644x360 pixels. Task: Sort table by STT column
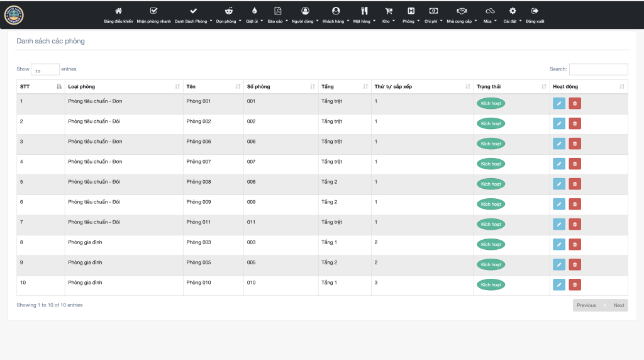click(41, 87)
